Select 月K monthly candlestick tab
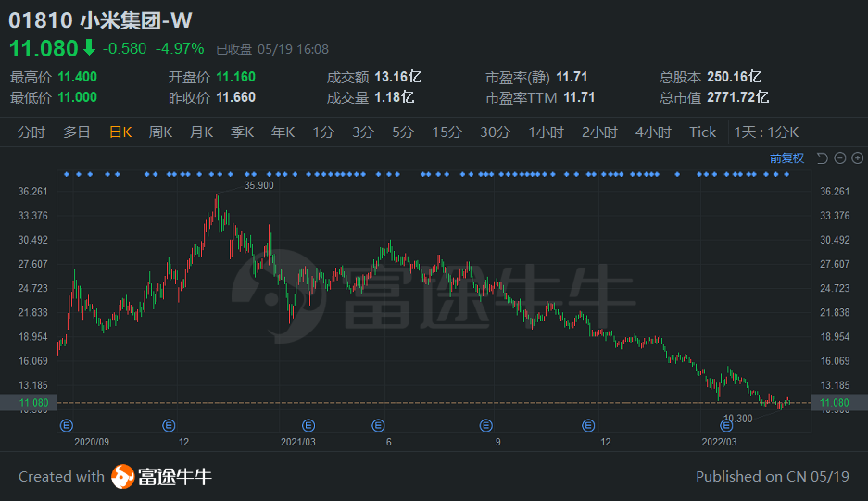 (x=202, y=132)
